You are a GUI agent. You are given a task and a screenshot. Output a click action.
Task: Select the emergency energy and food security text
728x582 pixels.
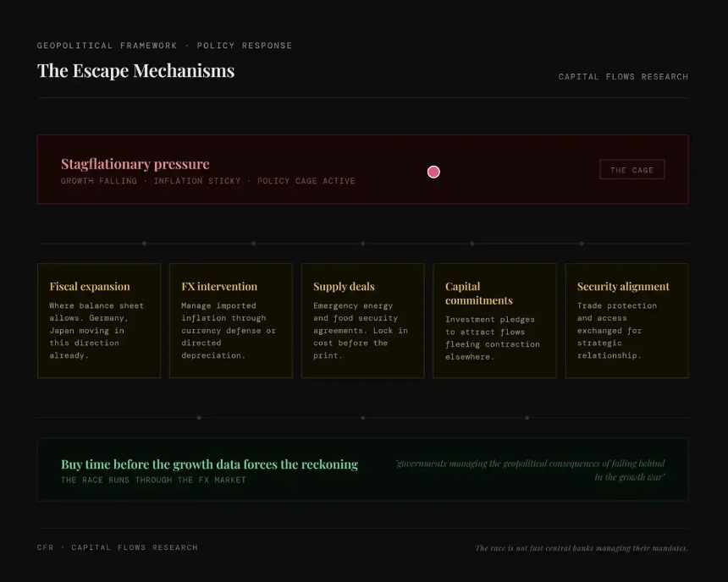point(361,331)
